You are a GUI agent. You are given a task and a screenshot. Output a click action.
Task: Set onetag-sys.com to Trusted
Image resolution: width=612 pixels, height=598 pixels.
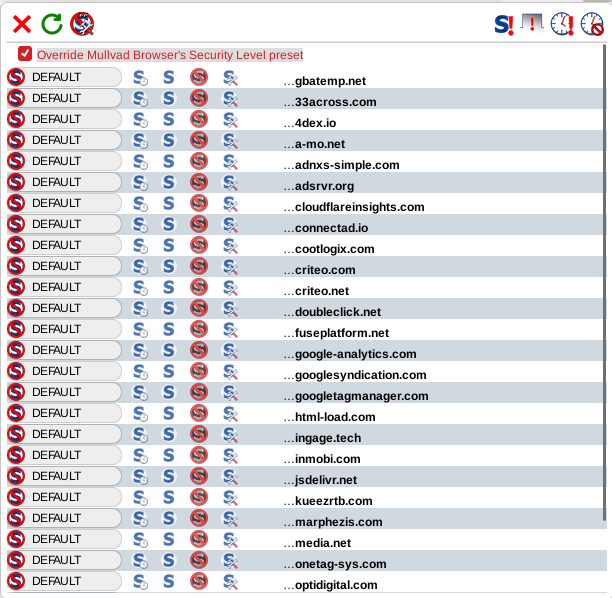[x=169, y=560]
